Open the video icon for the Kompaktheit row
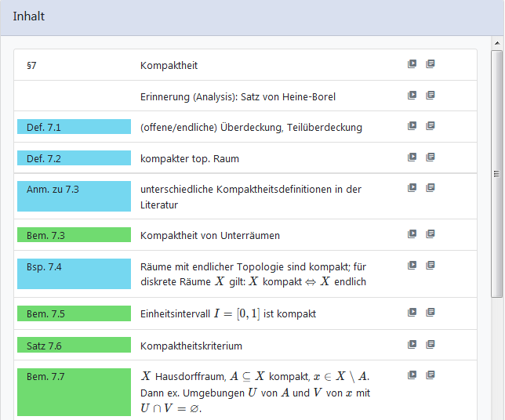This screenshot has height=420, width=505. 412,64
